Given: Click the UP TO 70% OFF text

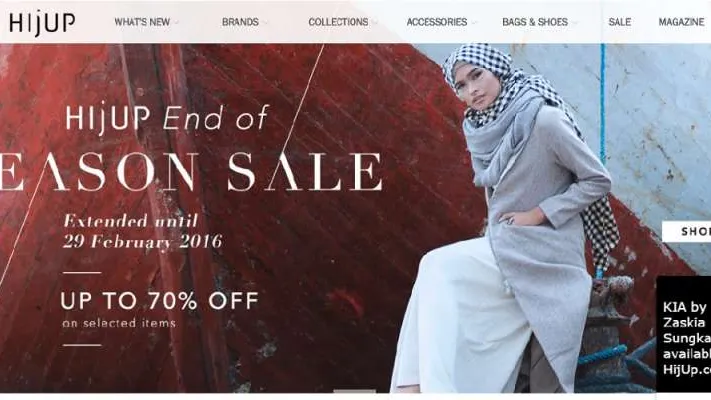Looking at the screenshot, I should (160, 301).
